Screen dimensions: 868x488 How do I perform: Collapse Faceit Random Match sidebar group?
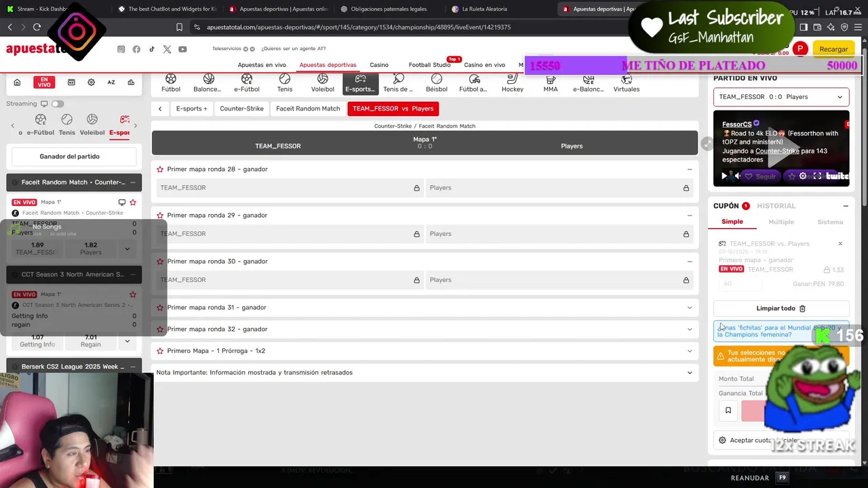pos(132,182)
